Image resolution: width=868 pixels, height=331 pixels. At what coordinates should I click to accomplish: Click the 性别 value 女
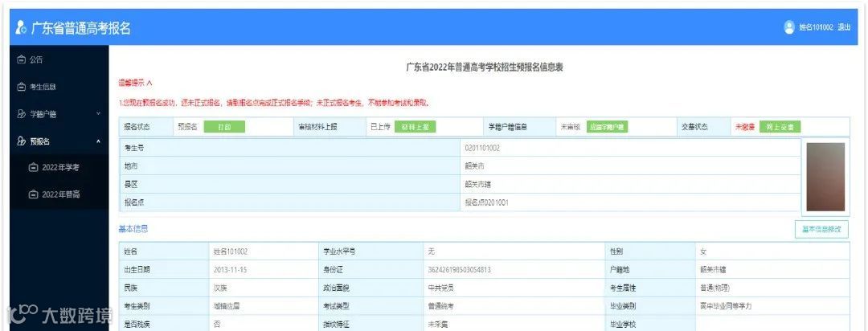(703, 251)
